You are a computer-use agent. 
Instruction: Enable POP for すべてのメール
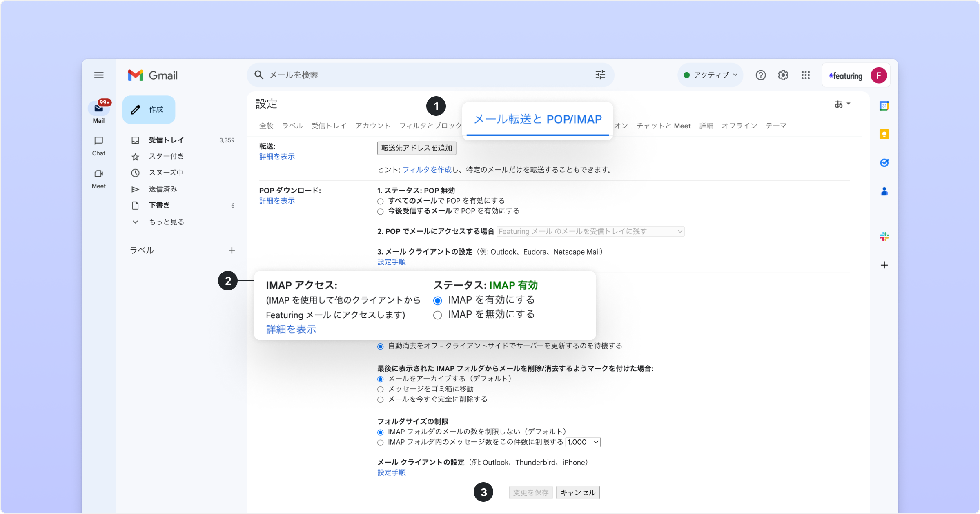[x=381, y=201]
